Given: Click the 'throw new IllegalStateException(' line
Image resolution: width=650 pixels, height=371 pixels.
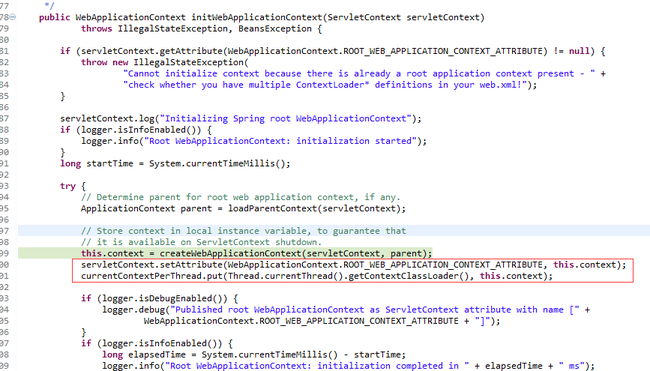Looking at the screenshot, I should 165,62.
